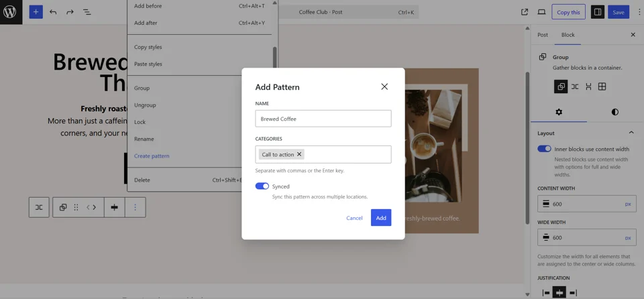Open the document overview list
The height and width of the screenshot is (299, 644).
87,12
